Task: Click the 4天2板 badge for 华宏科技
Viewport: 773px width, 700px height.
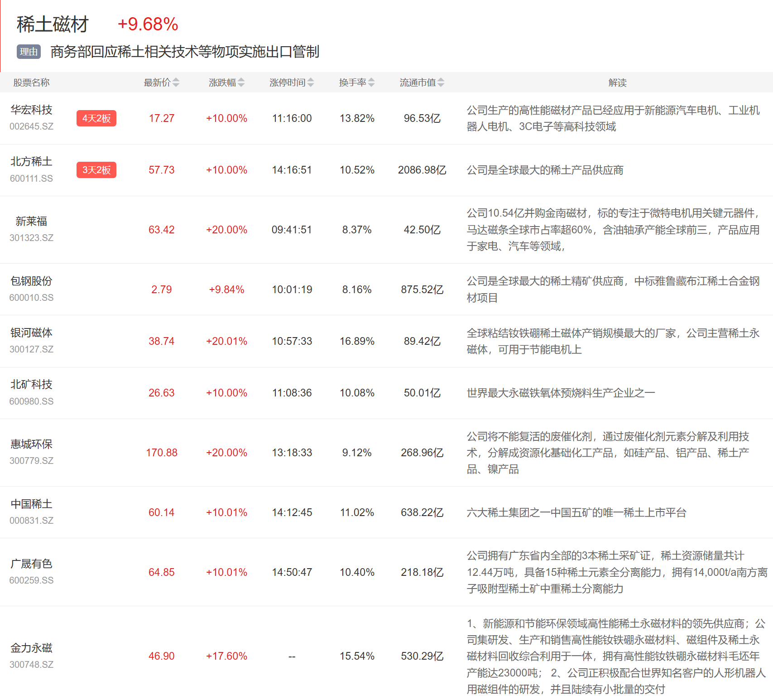Action: tap(96, 118)
